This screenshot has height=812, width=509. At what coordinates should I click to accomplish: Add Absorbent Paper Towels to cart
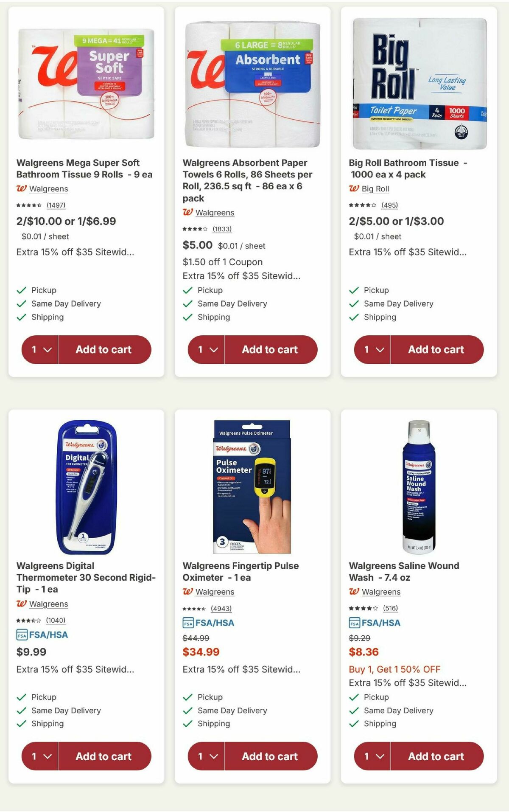(270, 349)
